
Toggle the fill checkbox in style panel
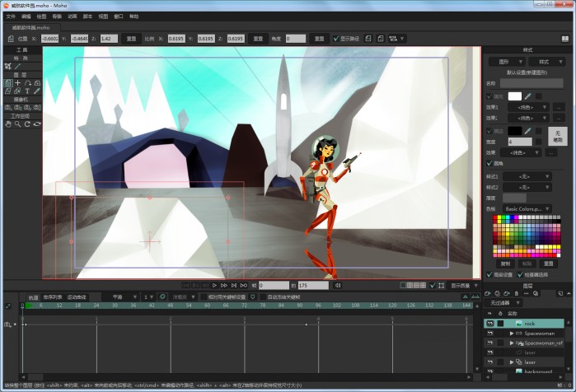[489, 96]
